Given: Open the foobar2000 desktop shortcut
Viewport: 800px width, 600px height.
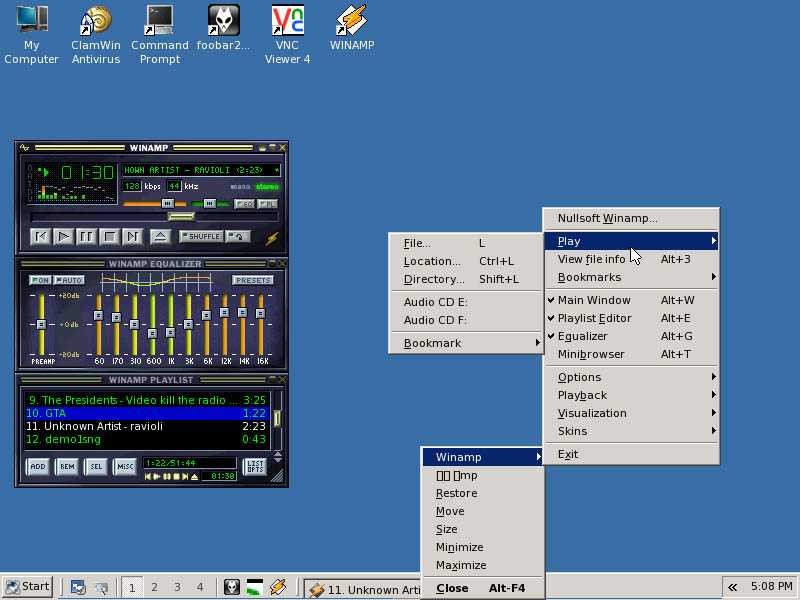Looking at the screenshot, I should [223, 29].
